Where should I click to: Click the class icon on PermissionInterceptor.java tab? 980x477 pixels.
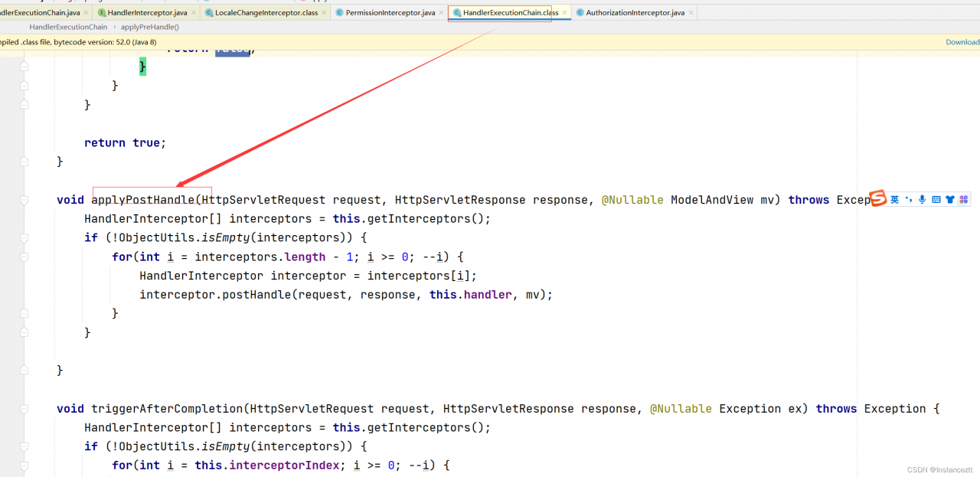[x=339, y=13]
